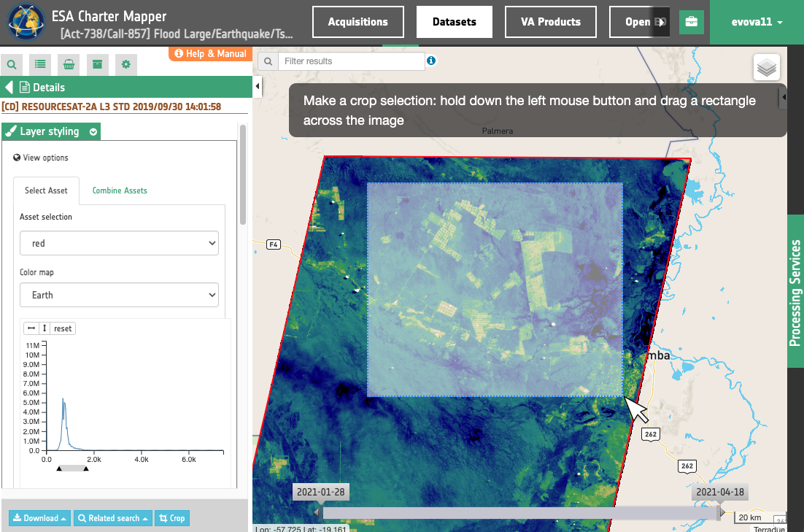Click the View options label
The width and height of the screenshot is (804, 532).
41,158
